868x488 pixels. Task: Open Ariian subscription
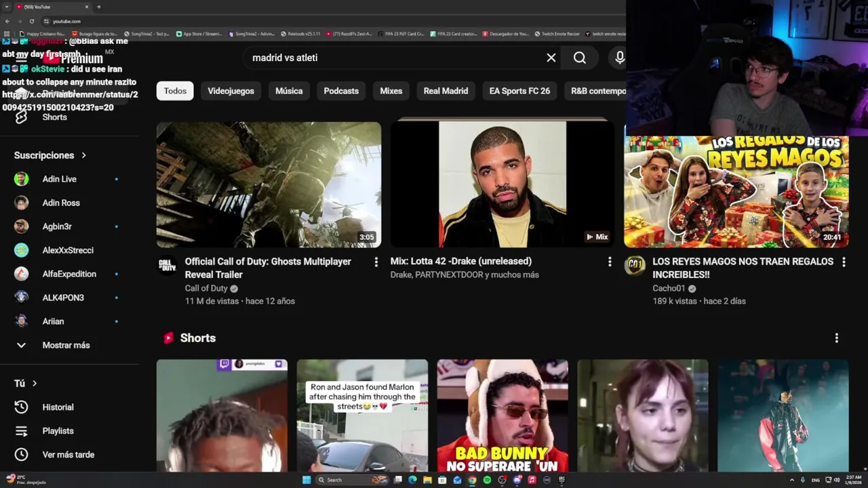coord(53,321)
